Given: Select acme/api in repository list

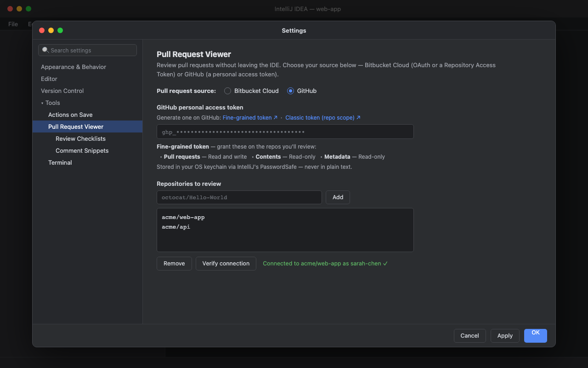Looking at the screenshot, I should click(176, 227).
